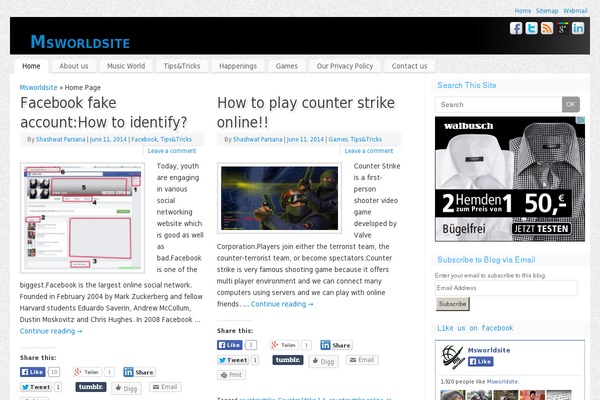The width and height of the screenshot is (600, 400).
Task: Click the Subscribe button
Action: coord(453,304)
